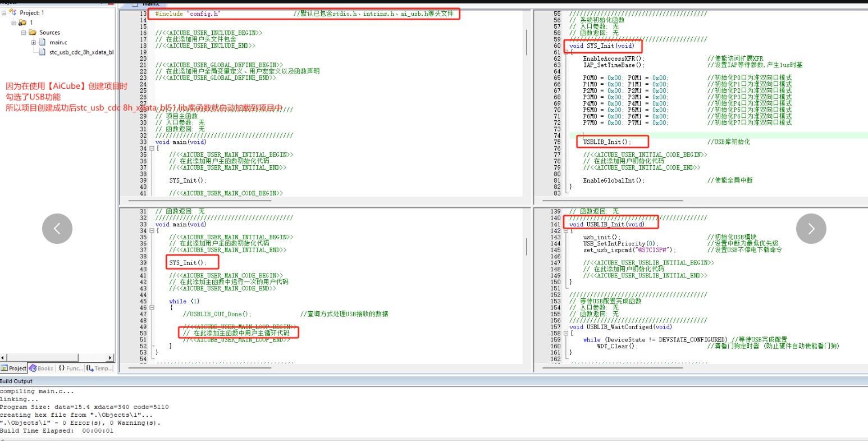Advance to the next image with right arrow
Viewport: 868px width, 441px height.
tap(811, 229)
